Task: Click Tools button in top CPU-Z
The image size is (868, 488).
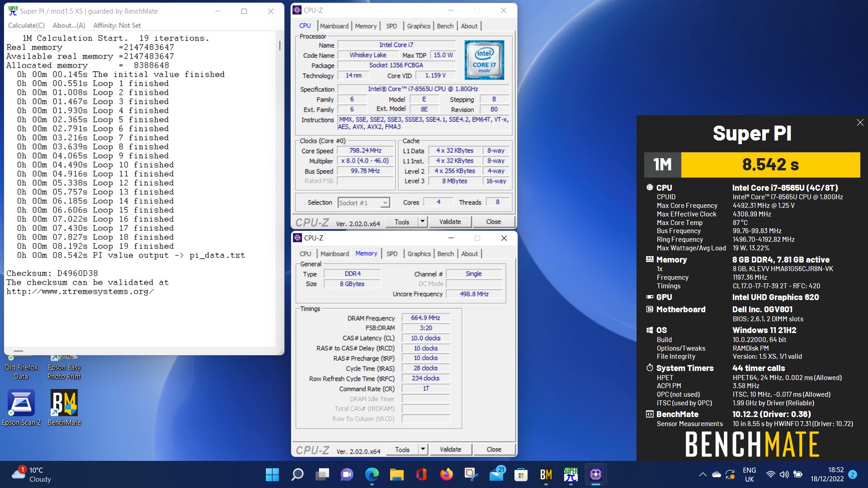Action: tap(402, 221)
